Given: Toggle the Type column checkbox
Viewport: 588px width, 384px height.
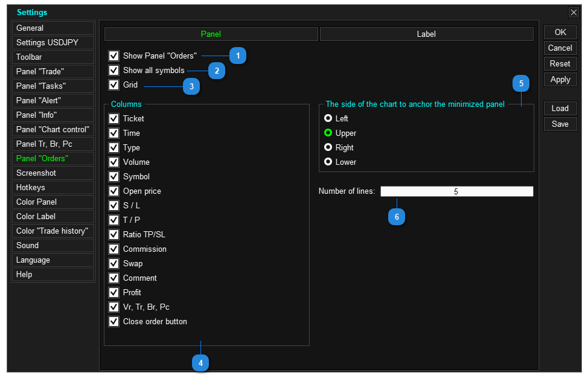Looking at the screenshot, I should [113, 148].
